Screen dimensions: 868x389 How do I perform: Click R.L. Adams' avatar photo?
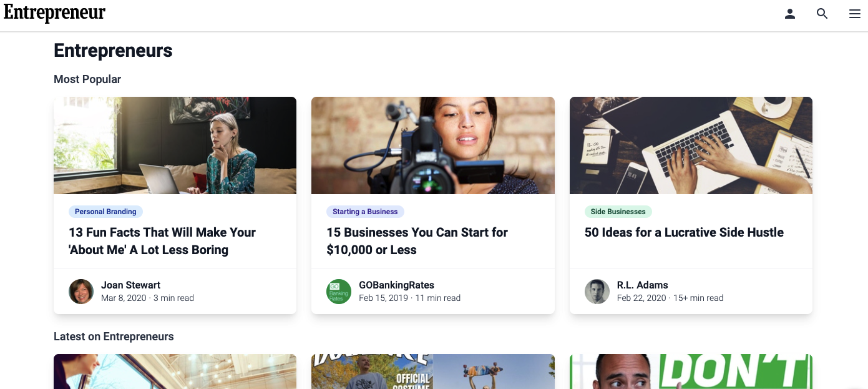pos(597,292)
